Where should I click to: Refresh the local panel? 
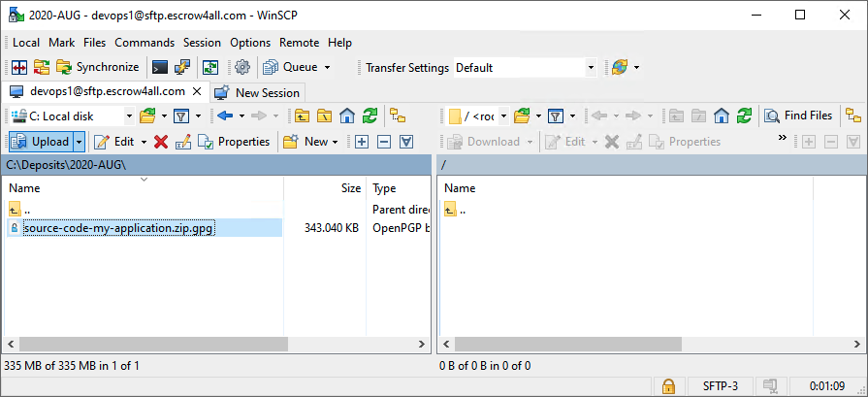[370, 116]
